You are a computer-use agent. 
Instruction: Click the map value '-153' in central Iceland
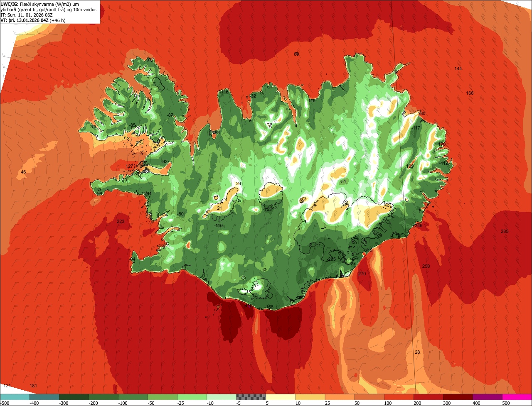(x=268, y=210)
